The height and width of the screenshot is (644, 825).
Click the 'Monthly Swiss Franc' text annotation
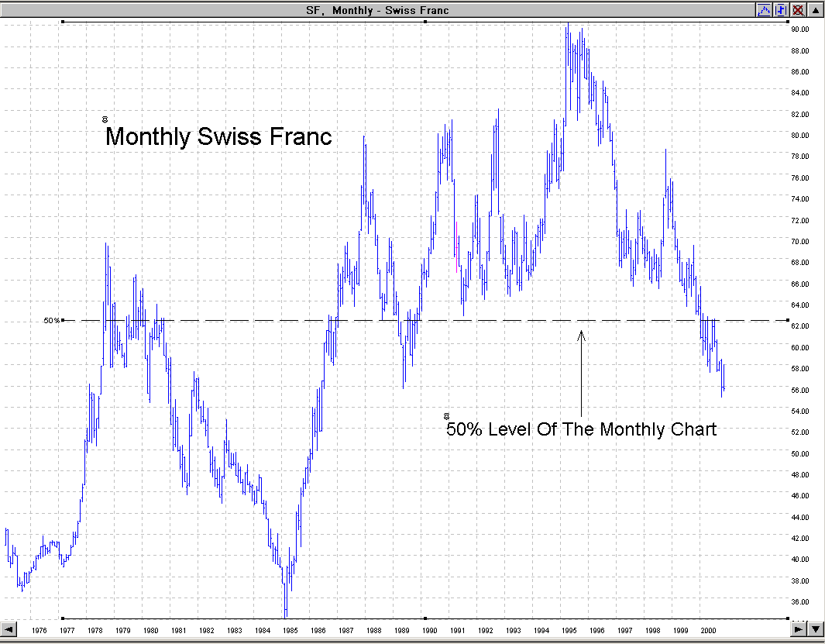(x=218, y=137)
